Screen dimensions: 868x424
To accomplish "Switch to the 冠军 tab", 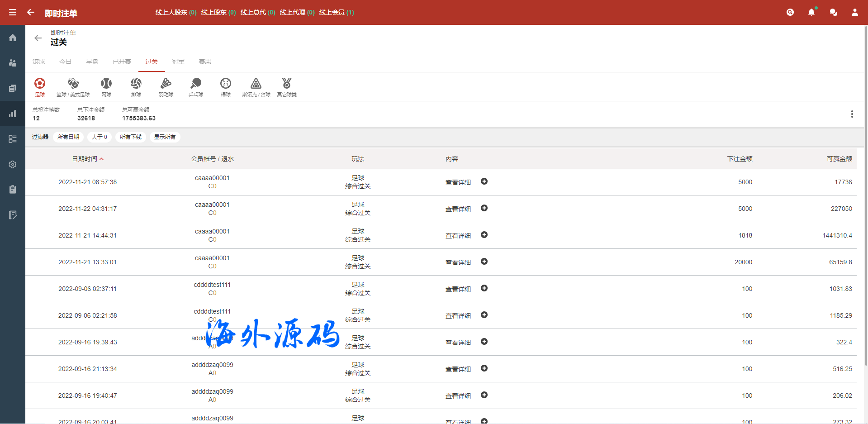I will [178, 62].
